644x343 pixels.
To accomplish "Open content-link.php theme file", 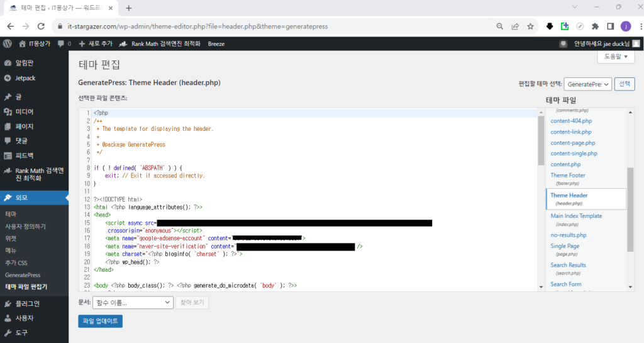I will pos(571,132).
